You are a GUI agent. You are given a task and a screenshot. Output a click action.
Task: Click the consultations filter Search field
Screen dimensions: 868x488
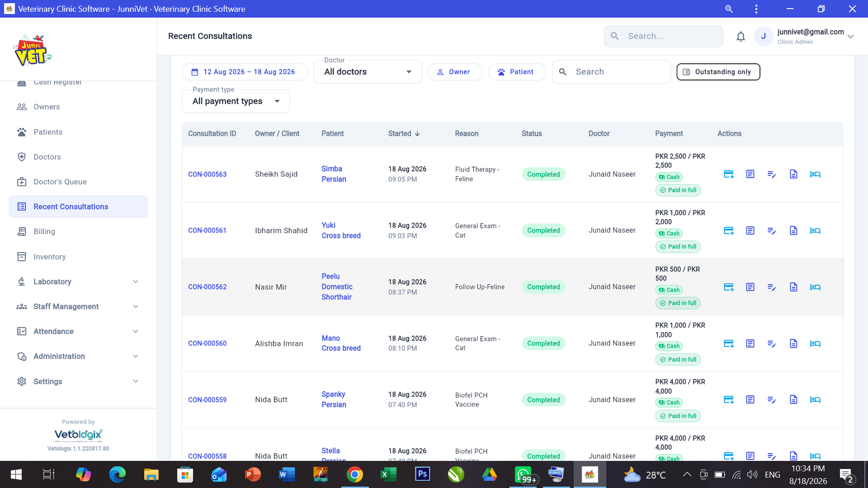[611, 72]
